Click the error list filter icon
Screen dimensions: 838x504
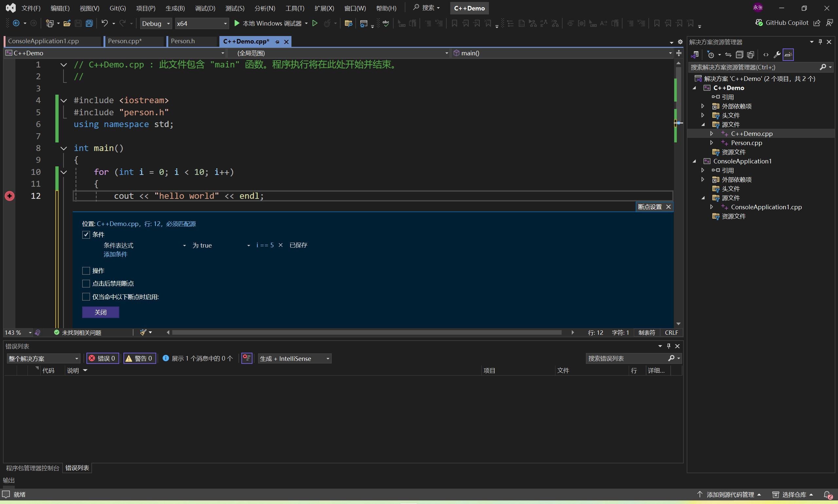coord(247,358)
